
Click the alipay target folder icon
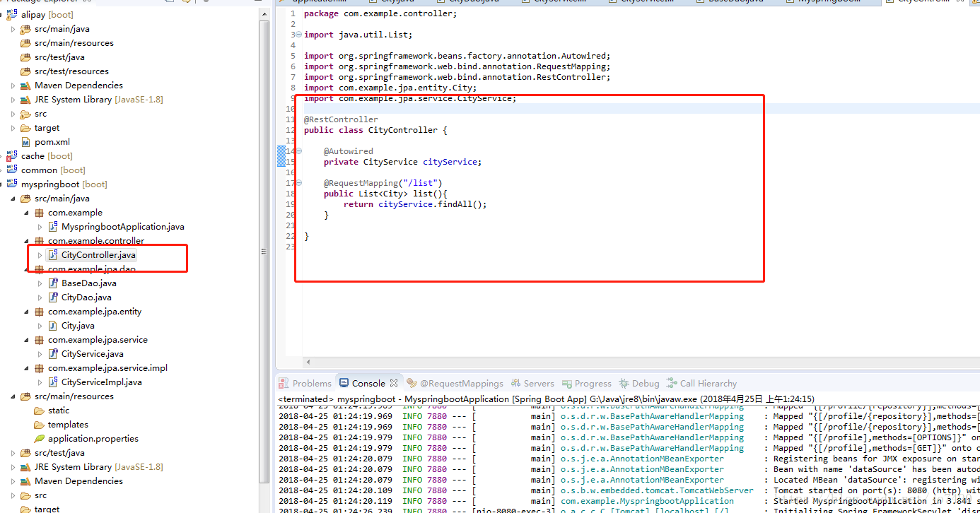click(x=26, y=127)
